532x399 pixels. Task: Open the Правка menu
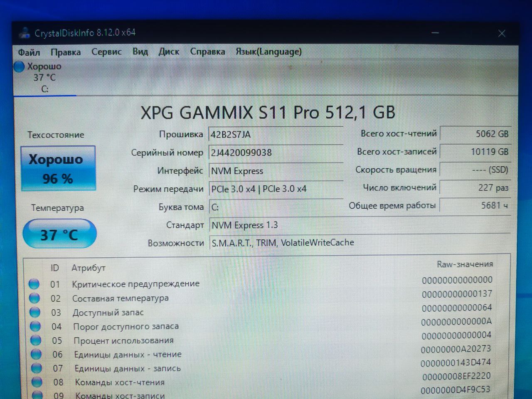click(x=66, y=52)
